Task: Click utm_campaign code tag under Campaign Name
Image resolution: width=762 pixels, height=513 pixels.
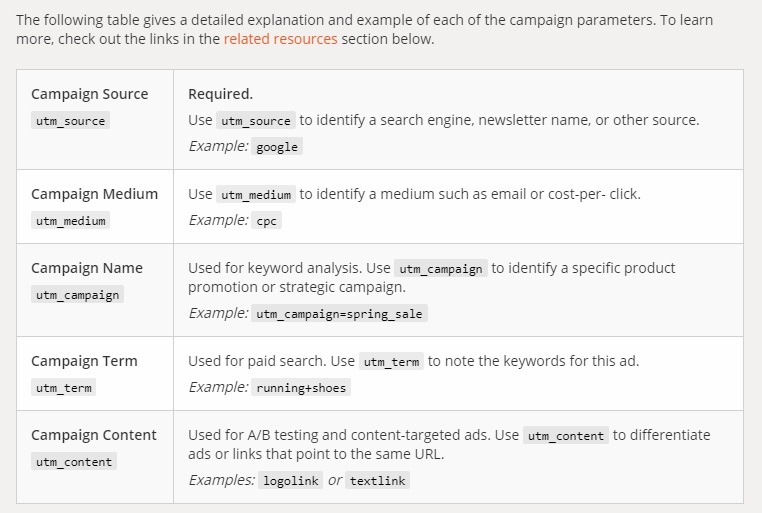Action: (x=77, y=294)
